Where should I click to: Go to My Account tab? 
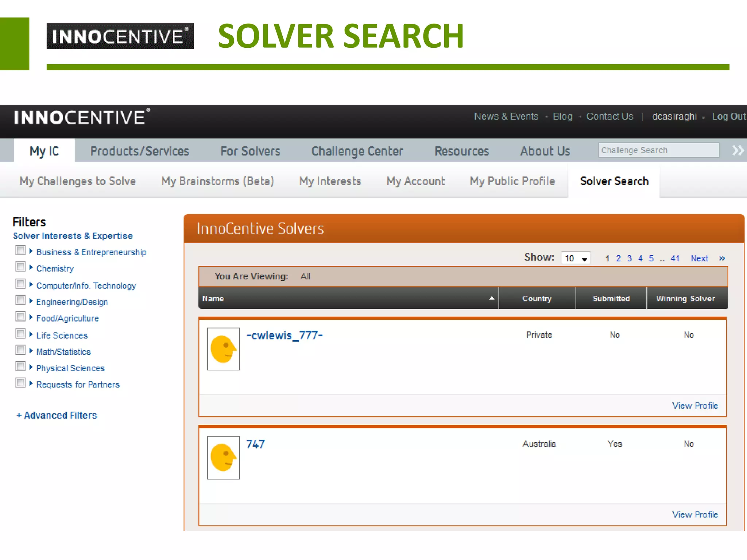coord(415,181)
